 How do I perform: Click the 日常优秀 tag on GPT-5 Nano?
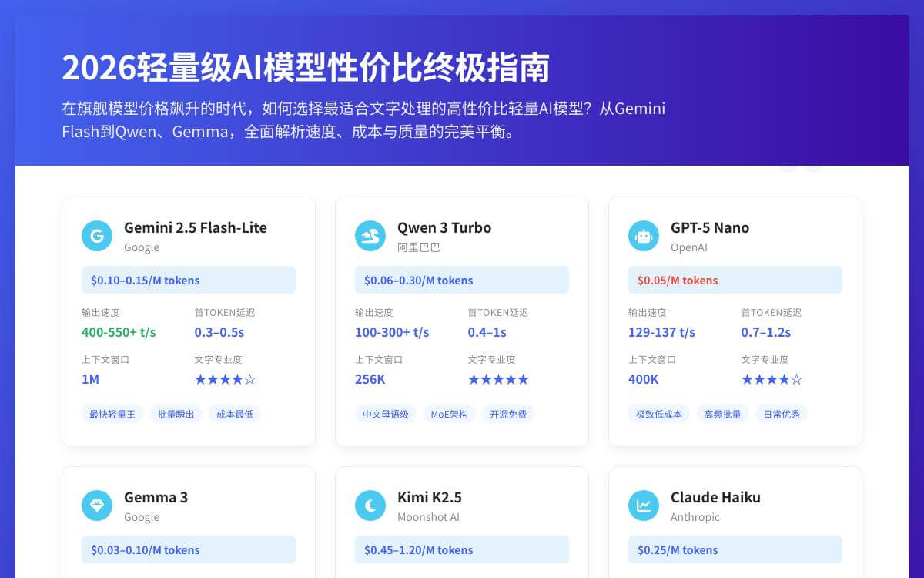[x=782, y=414]
